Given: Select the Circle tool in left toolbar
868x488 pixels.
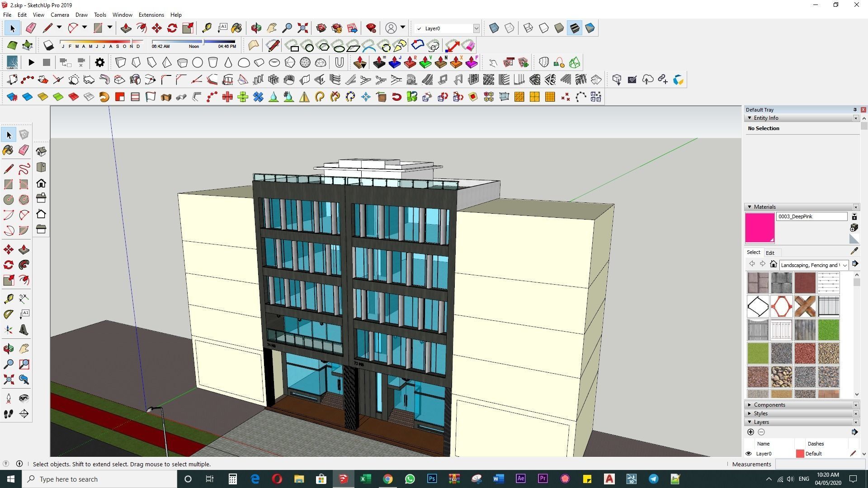Looking at the screenshot, I should [x=9, y=200].
